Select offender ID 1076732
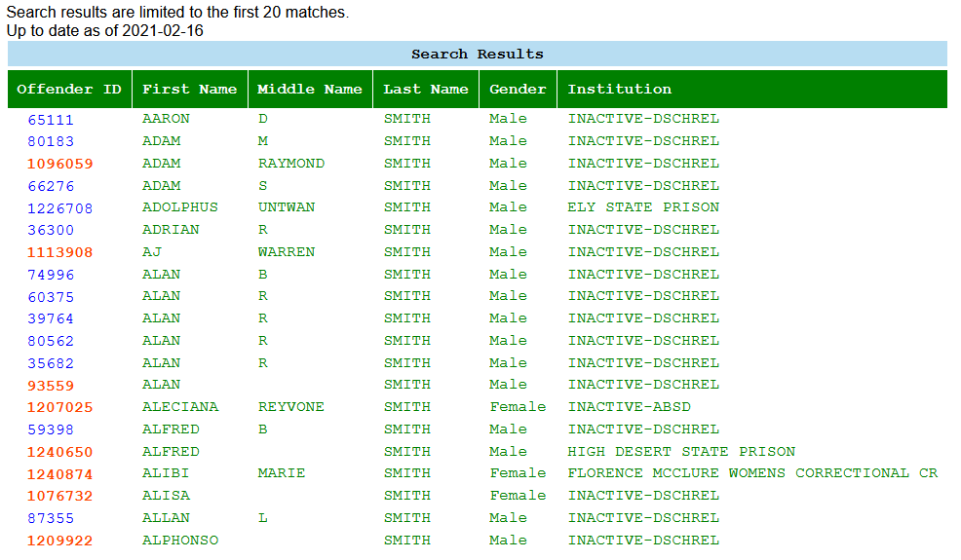The height and width of the screenshot is (560, 961). 60,497
